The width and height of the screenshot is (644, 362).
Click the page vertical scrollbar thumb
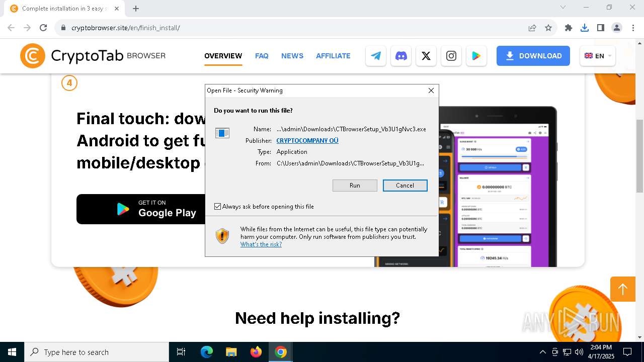tap(639, 156)
